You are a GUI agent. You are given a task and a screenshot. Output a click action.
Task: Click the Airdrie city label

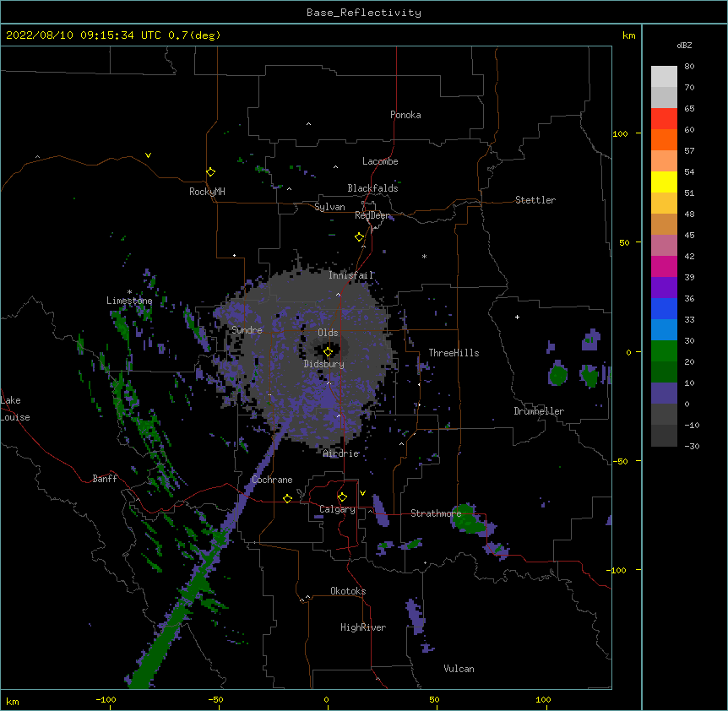point(341,453)
